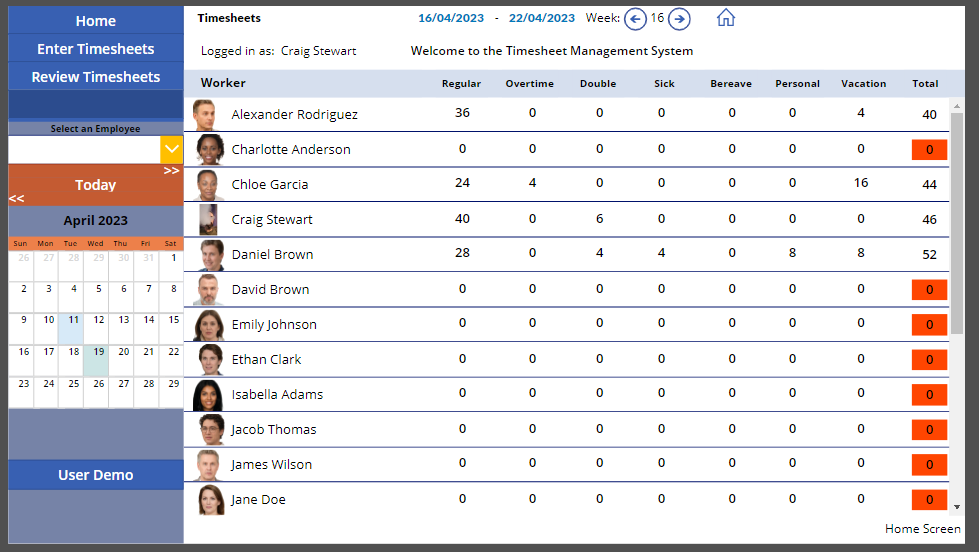Click Jane Doe's red total cell

929,500
